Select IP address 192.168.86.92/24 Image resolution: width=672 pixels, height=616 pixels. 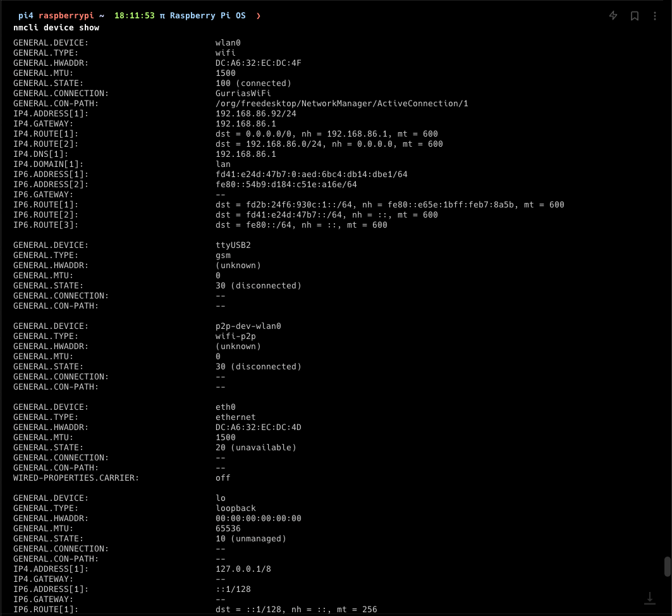point(256,114)
